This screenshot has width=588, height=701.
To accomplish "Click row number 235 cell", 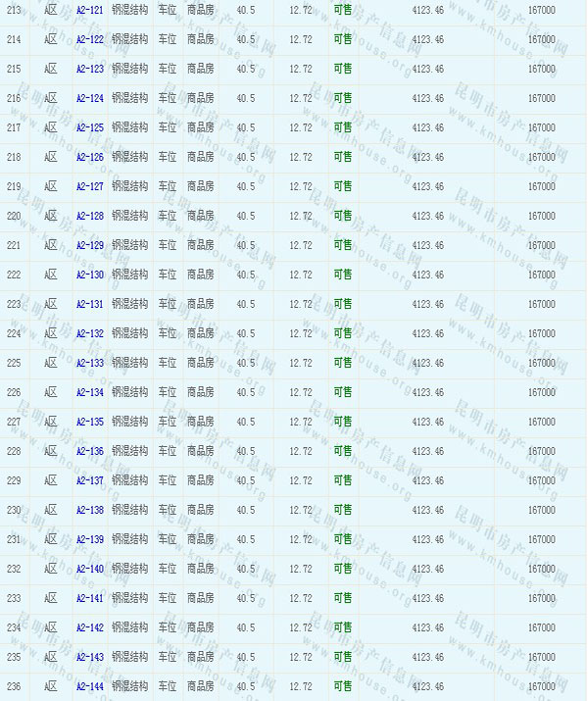I will click(x=14, y=657).
